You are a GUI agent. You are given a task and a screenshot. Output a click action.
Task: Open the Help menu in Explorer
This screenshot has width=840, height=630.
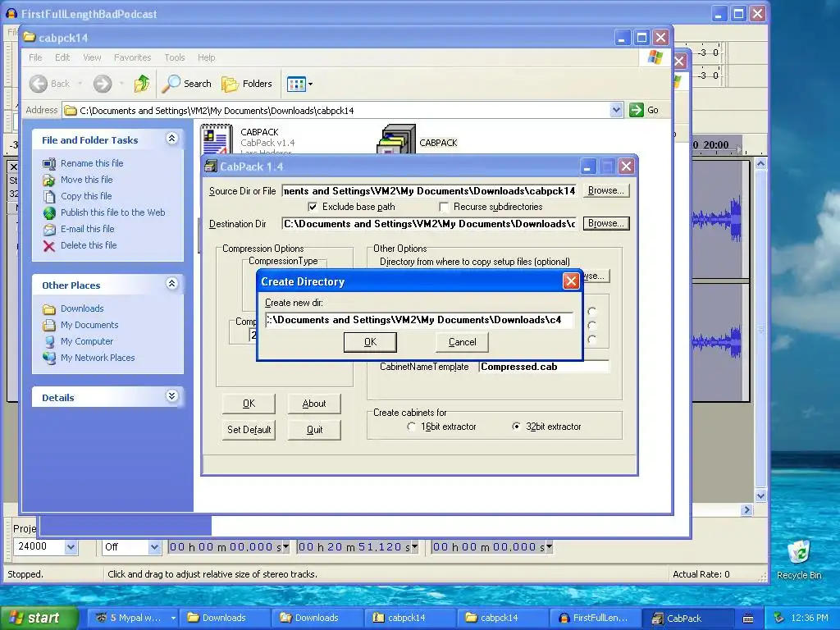[x=206, y=57]
